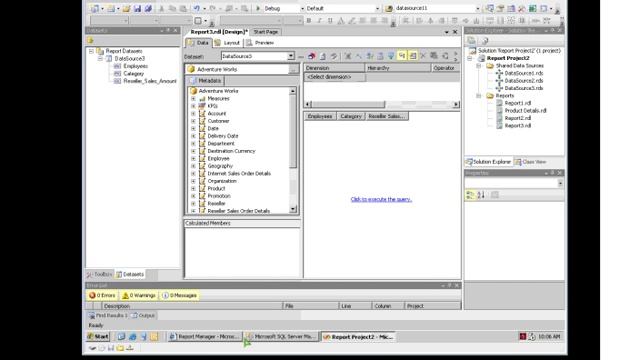640x360 pixels.
Task: Click the Cut scissors icon
Action: pyautogui.click(x=162, y=8)
